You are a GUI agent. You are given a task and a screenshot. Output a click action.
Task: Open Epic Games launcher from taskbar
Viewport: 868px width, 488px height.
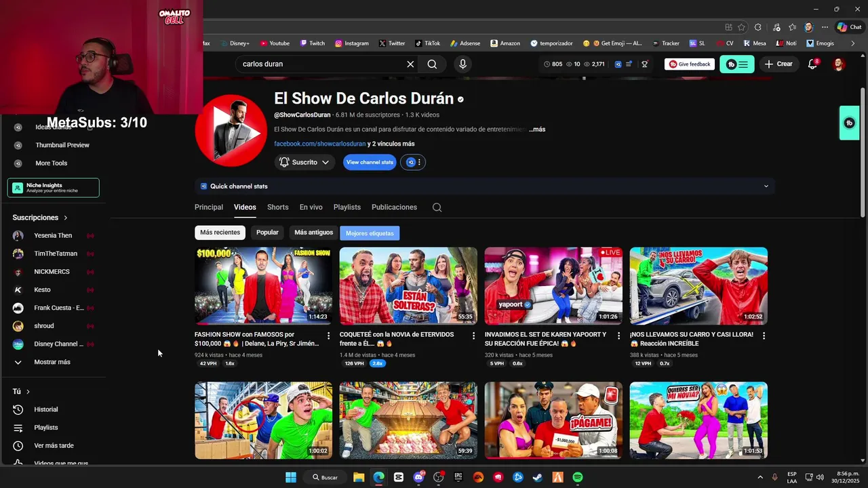(458, 477)
